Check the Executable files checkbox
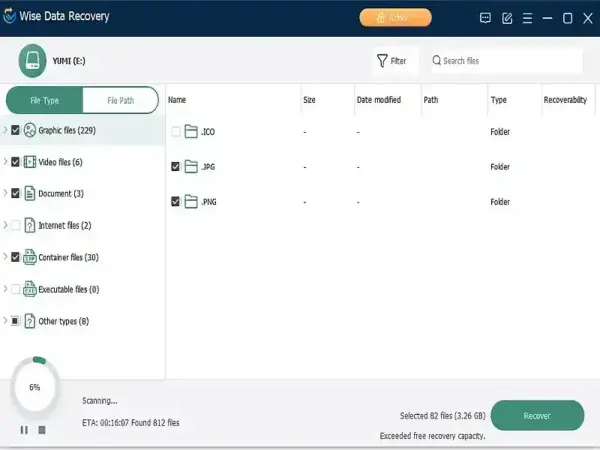Screen dimensions: 600x450 pyautogui.click(x=15, y=289)
